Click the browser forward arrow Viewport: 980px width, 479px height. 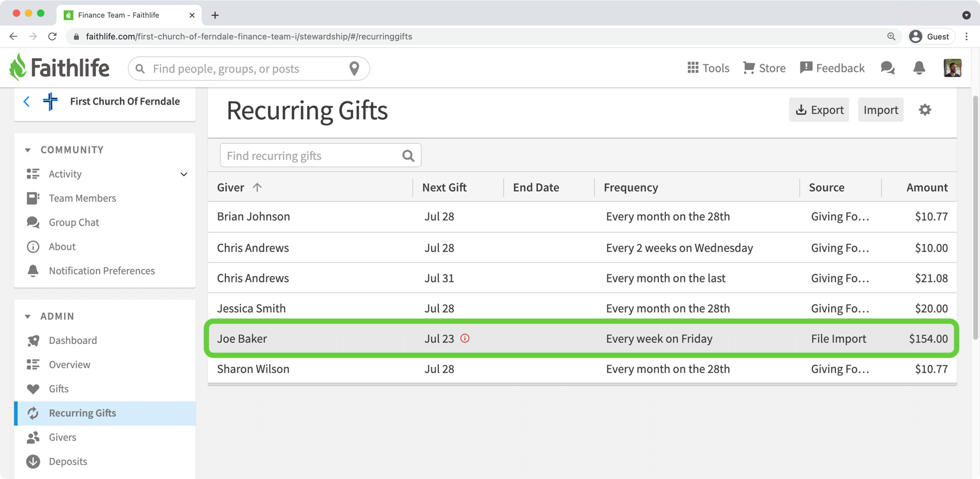point(33,36)
